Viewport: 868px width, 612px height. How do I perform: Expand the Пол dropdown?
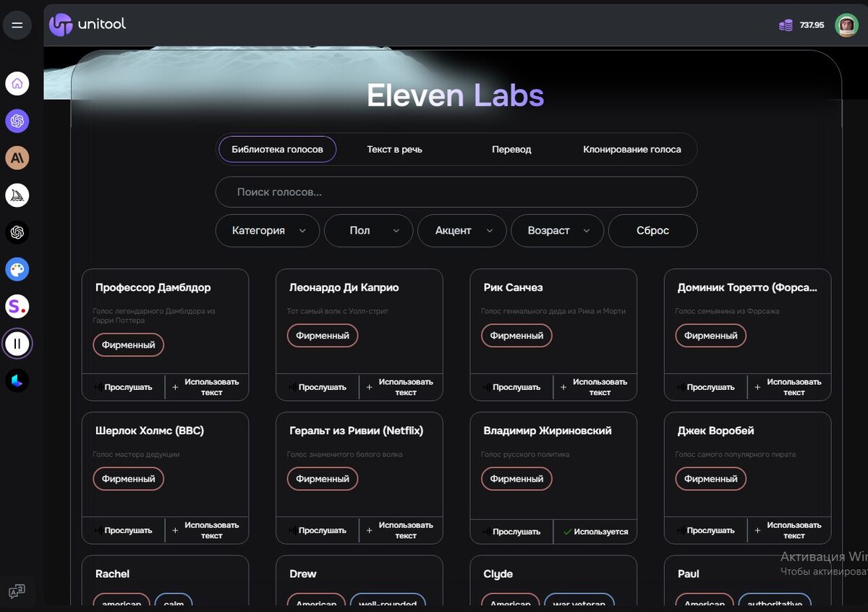click(368, 231)
